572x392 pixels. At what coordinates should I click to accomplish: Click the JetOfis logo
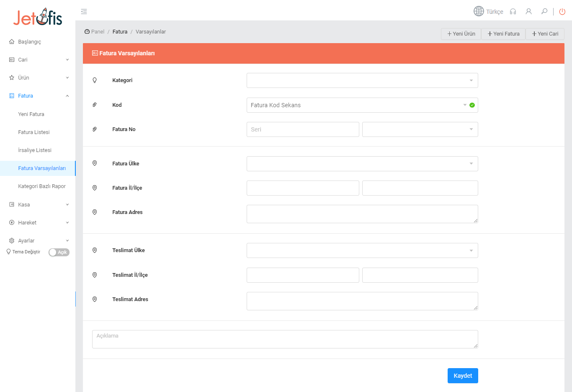[38, 17]
